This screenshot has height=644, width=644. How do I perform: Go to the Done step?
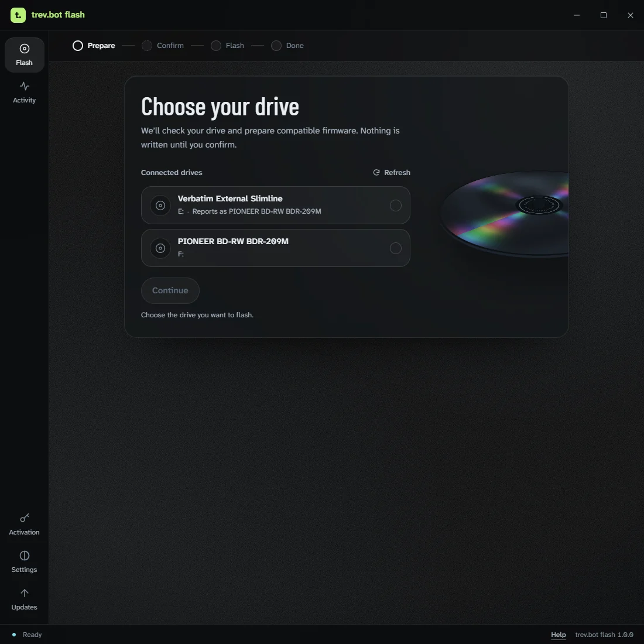[287, 46]
